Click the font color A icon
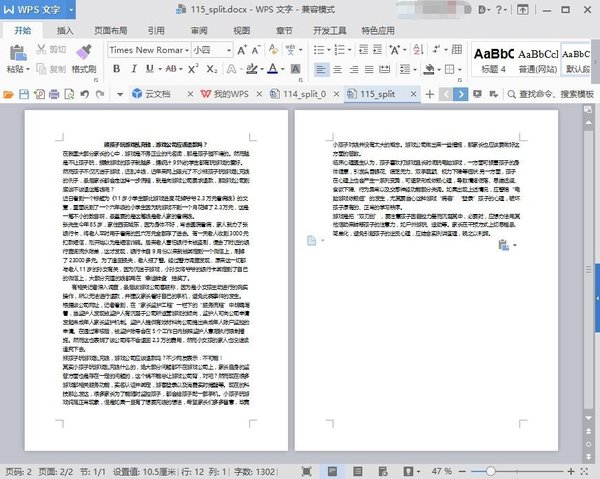Viewport: 600px width, 479px height. tap(272, 69)
